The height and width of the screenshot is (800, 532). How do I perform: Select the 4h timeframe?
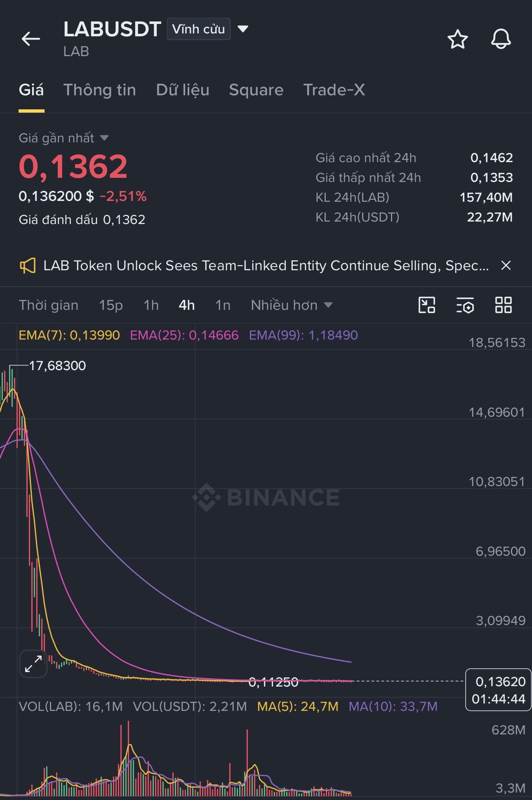pos(187,305)
